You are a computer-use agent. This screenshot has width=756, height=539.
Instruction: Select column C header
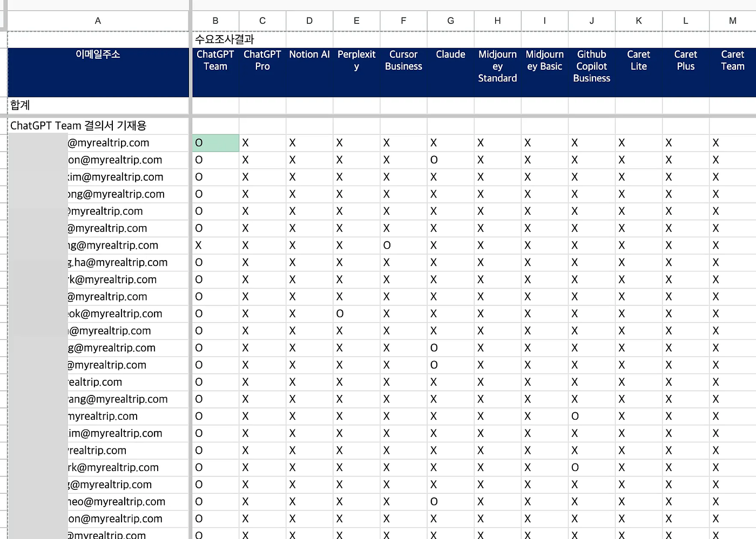pos(262,21)
